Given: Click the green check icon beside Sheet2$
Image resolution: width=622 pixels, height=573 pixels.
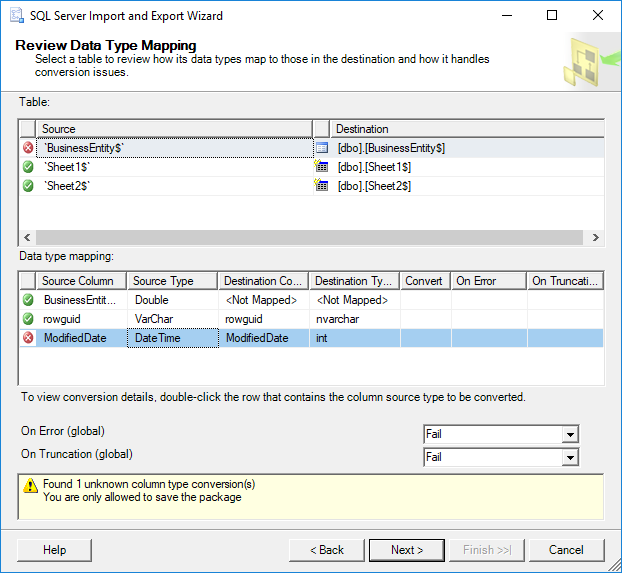Looking at the screenshot, I should click(x=28, y=186).
